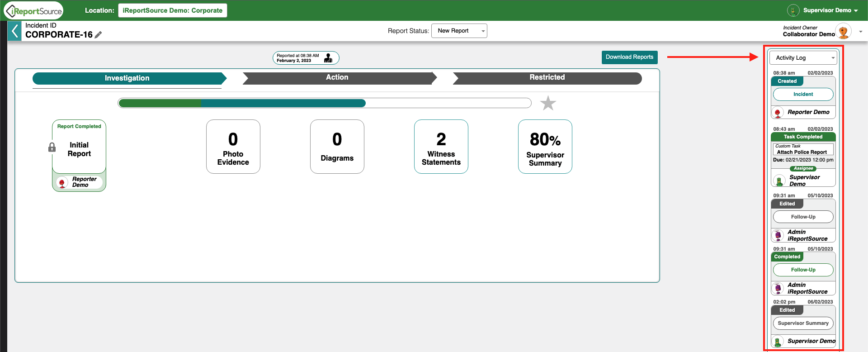Screen dimensions: 868x352
Task: Click the Collaborator Demo owner avatar
Action: point(843,32)
